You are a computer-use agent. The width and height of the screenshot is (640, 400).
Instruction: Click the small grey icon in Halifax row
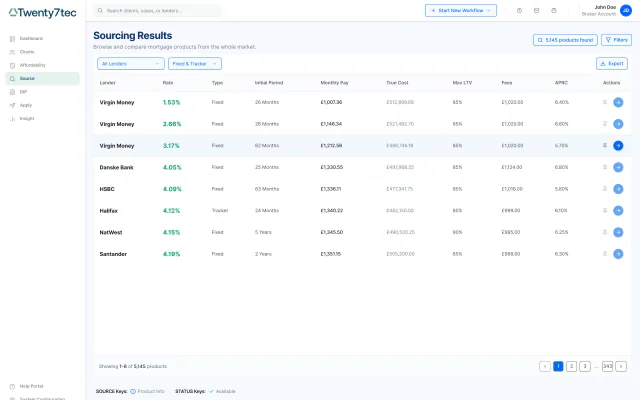[x=605, y=210]
